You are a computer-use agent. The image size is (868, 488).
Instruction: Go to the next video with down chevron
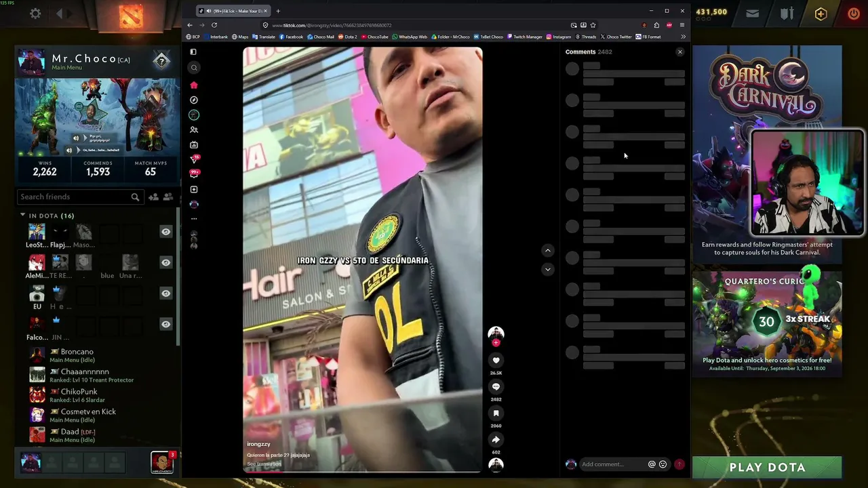tap(548, 269)
